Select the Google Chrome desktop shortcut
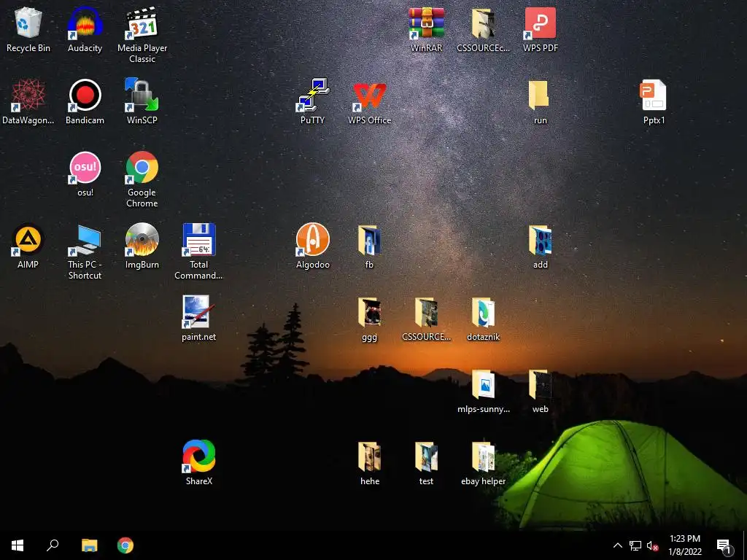Viewport: 747px width, 560px height. point(142,179)
